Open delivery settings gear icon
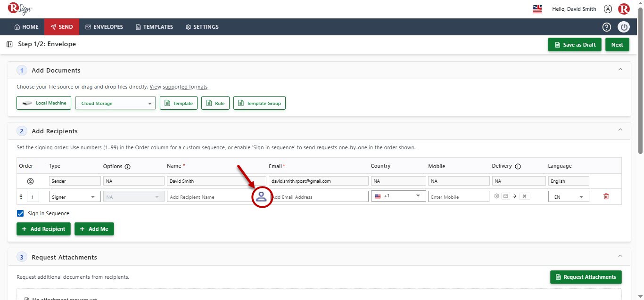Image resolution: width=644 pixels, height=300 pixels. 496,196
